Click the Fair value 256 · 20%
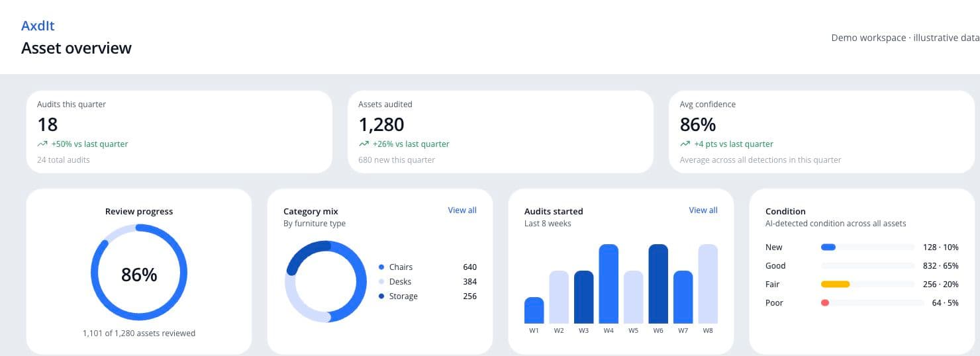Viewport: 980px width, 356px height. click(941, 284)
